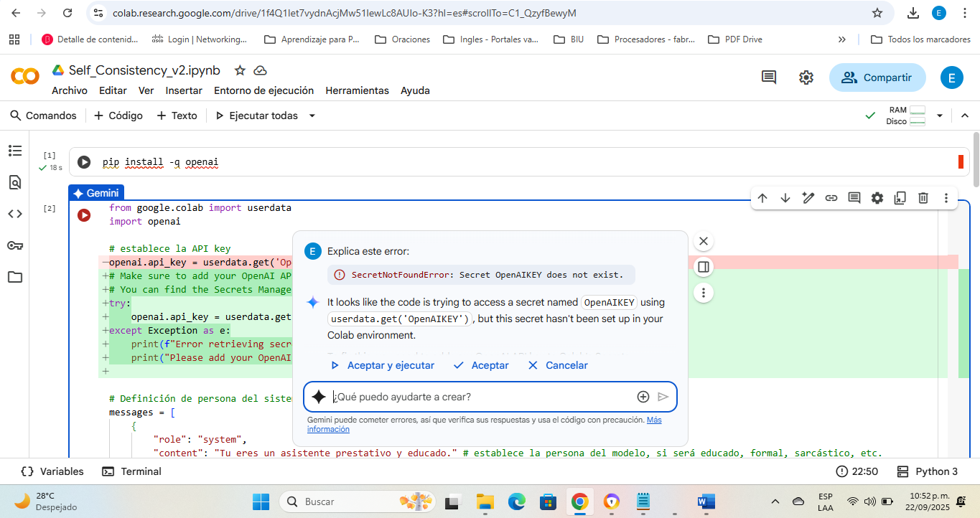Send the Gemini prompt arrow icon
980x518 pixels.
pyautogui.click(x=663, y=397)
